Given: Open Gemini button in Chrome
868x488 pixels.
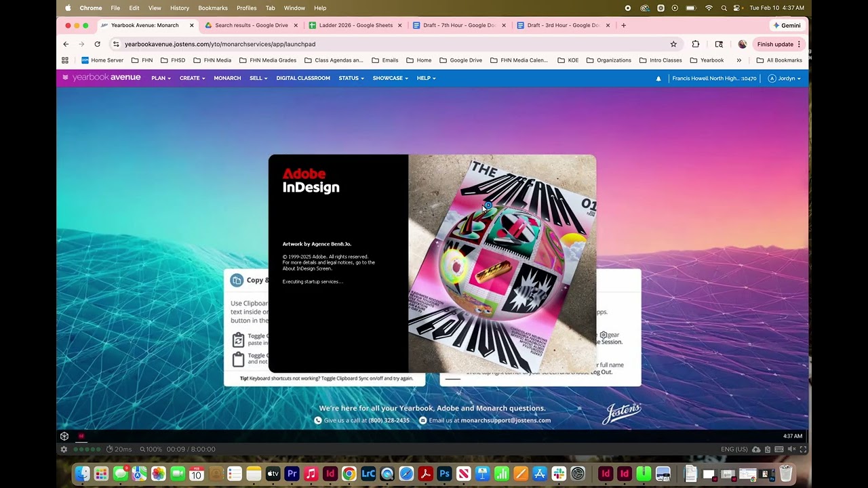Looking at the screenshot, I should [x=787, y=25].
